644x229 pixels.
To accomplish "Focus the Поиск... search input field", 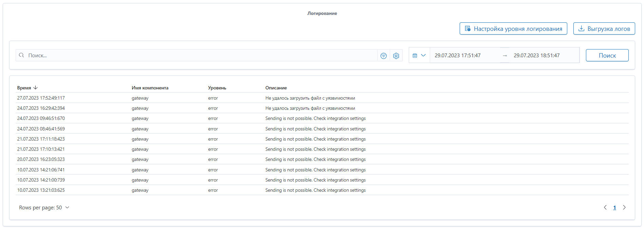I will tap(202, 55).
